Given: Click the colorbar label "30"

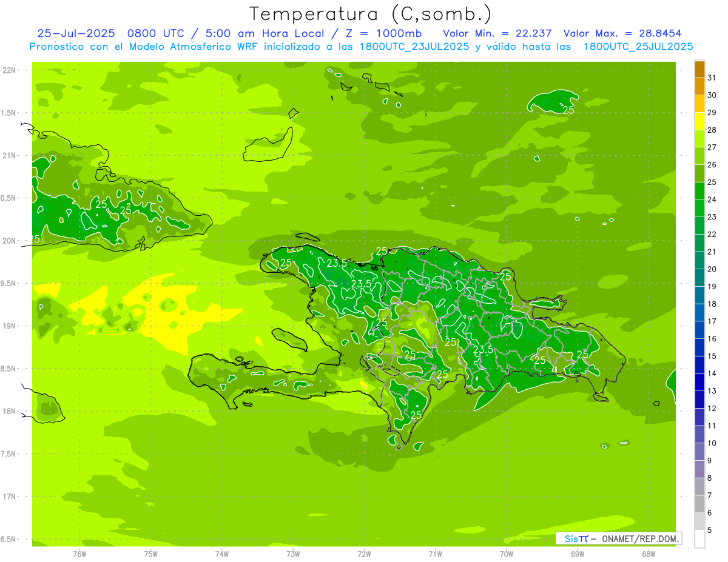Looking at the screenshot, I should click(712, 95).
